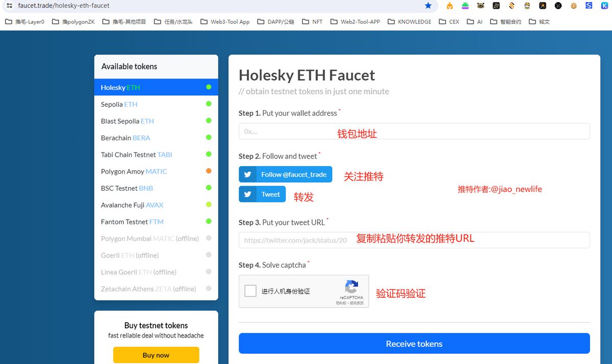612x364 pixels.
Task: Click offline Linea Goerli ETH entry
Action: 156,272
